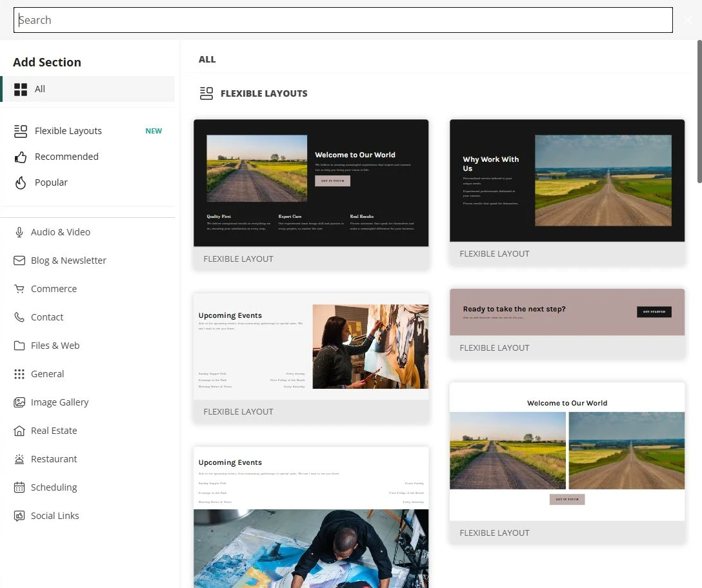This screenshot has height=588, width=702.
Task: Open the Restaurant category
Action: (88, 459)
